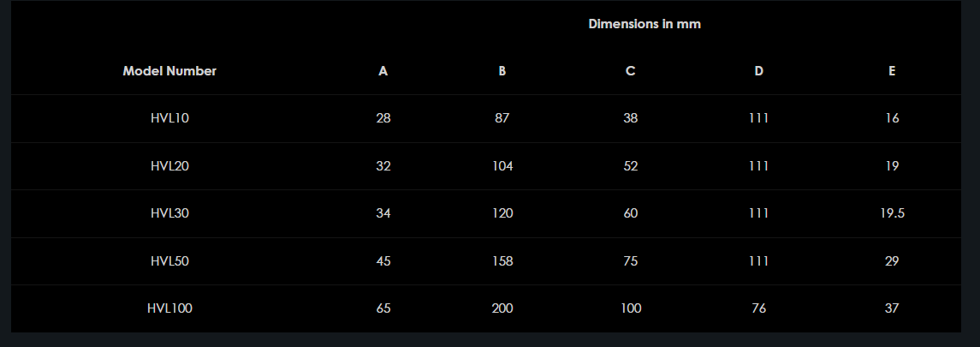Select the HVL20 model cell

coord(169,166)
